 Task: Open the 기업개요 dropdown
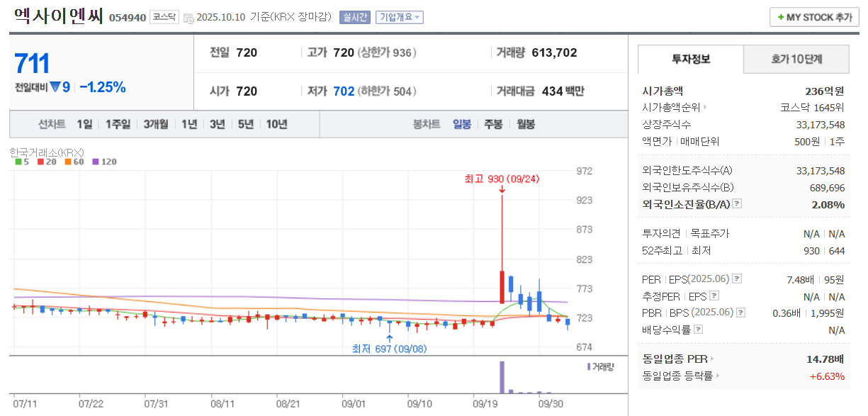click(399, 17)
